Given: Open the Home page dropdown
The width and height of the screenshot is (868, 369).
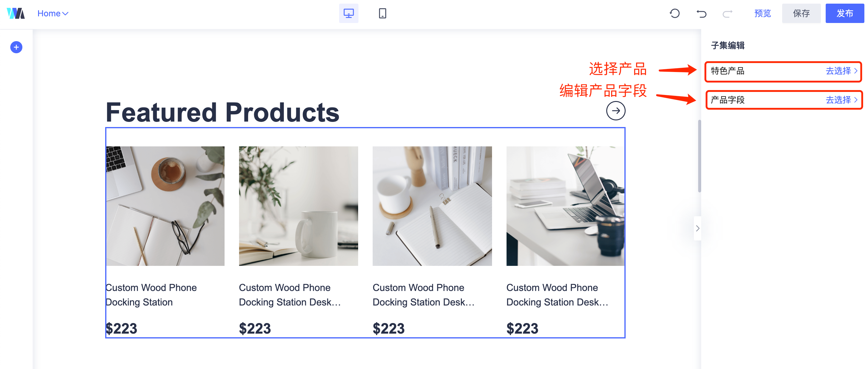Looking at the screenshot, I should [53, 14].
